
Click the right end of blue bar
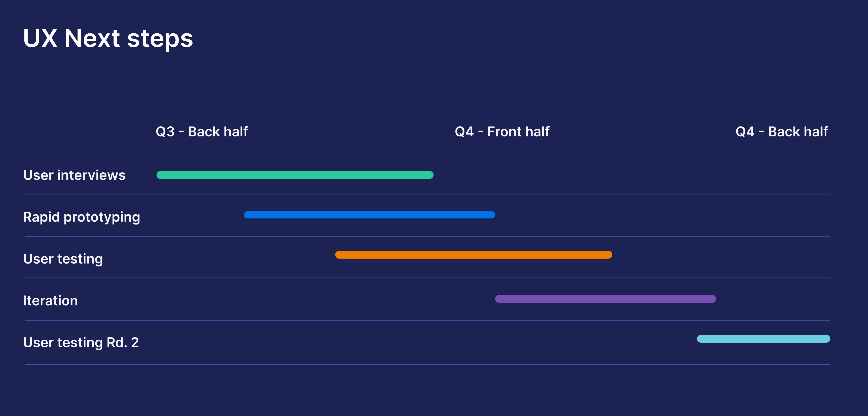click(491, 215)
